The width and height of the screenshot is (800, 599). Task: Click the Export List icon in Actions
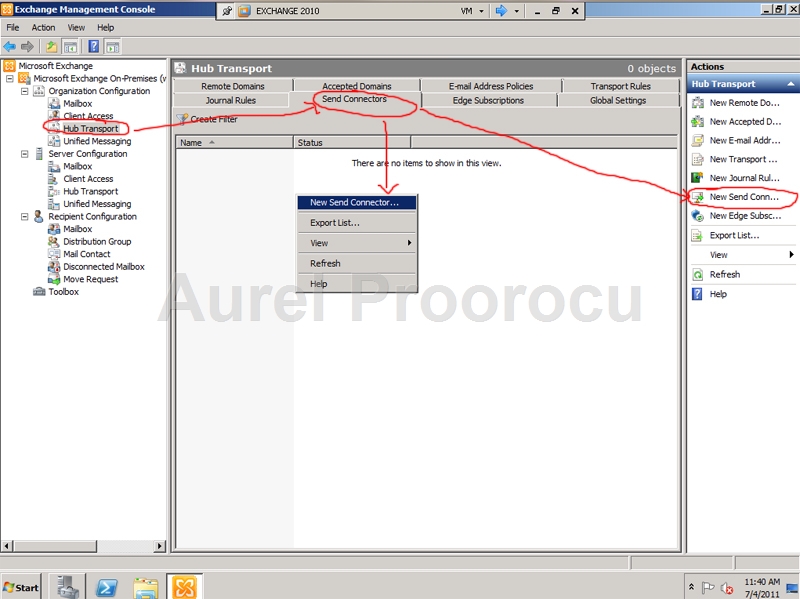pyautogui.click(x=697, y=235)
